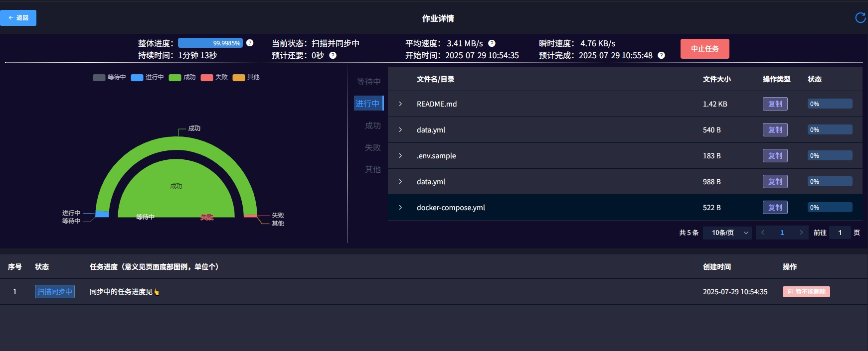
Task: Click the page number input after 前往
Action: click(x=840, y=233)
